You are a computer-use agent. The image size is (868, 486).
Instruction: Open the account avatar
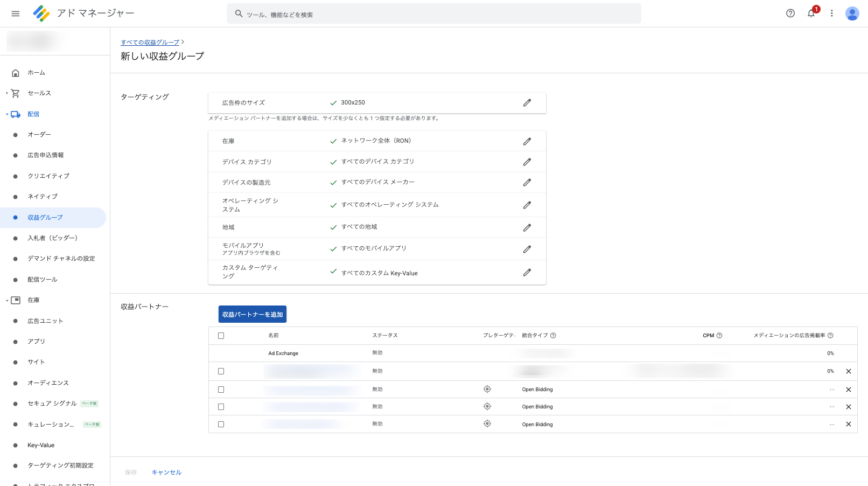point(852,13)
